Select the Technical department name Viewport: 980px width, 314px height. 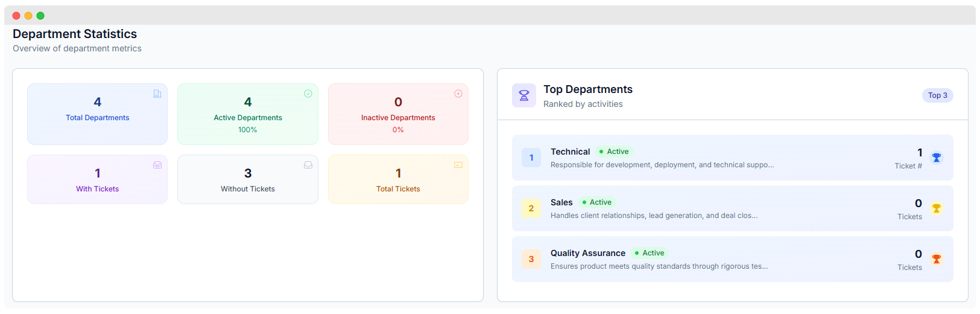coord(570,152)
